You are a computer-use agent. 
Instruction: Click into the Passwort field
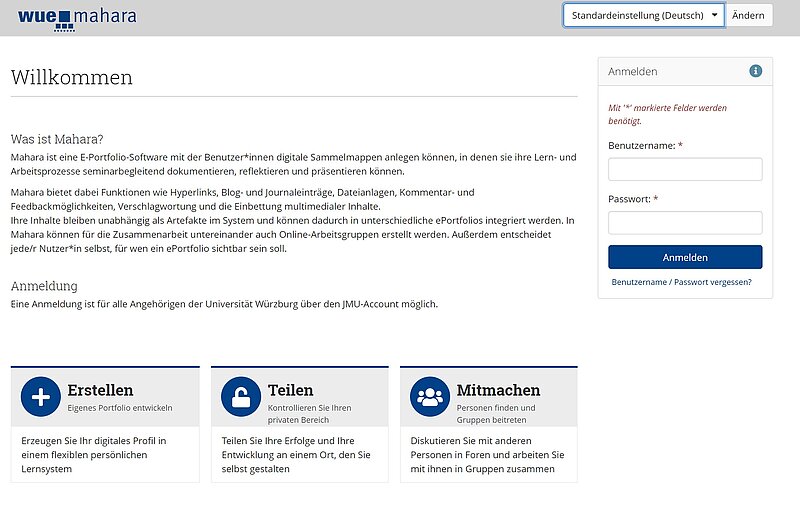tap(685, 222)
